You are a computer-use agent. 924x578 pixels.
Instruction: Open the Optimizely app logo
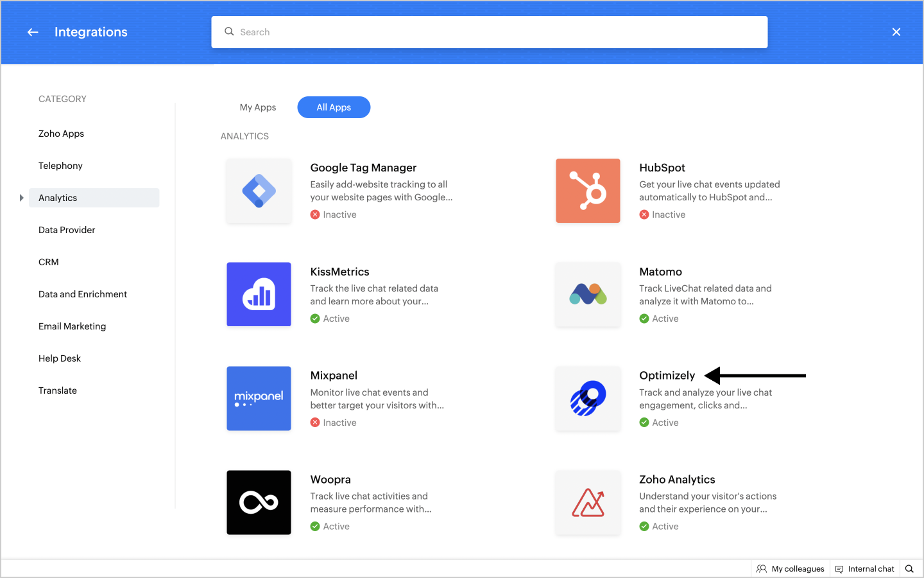pyautogui.click(x=588, y=398)
